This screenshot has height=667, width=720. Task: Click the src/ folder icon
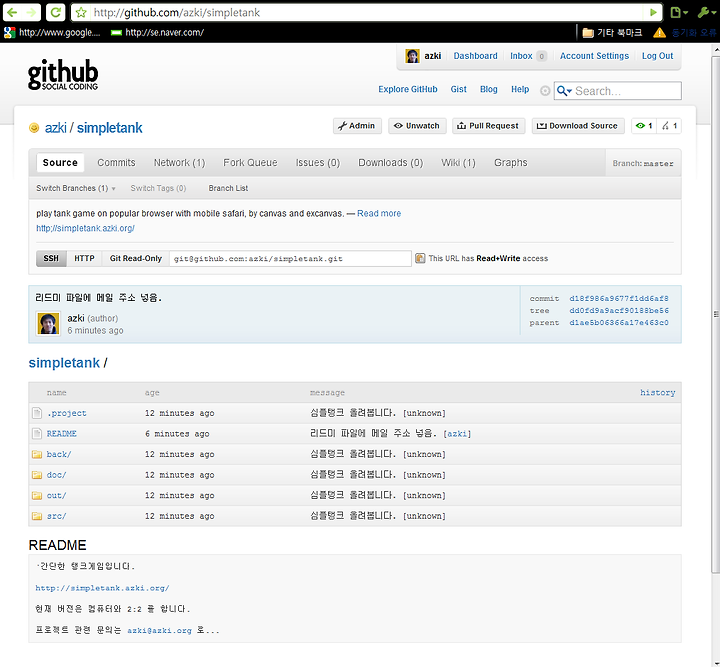point(37,516)
